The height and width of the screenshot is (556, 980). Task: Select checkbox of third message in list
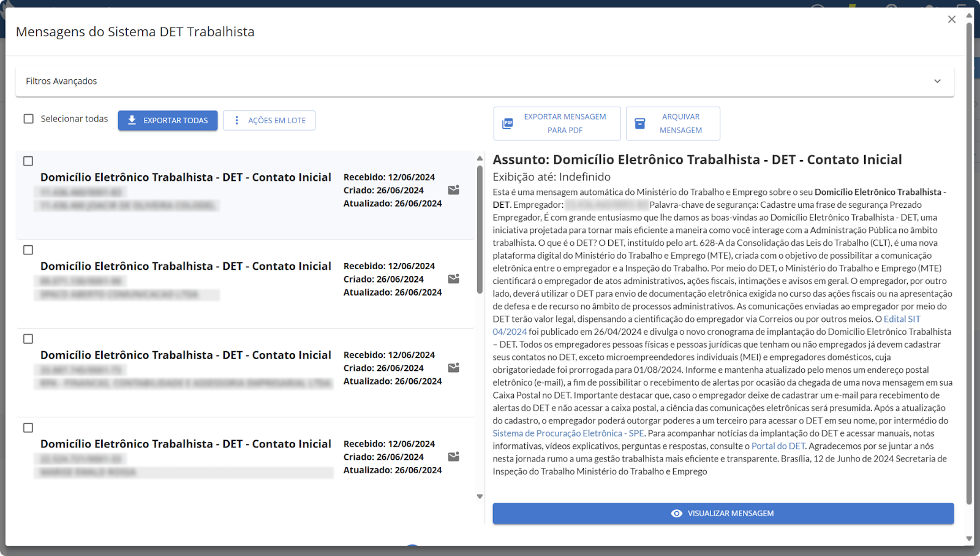[x=28, y=339]
